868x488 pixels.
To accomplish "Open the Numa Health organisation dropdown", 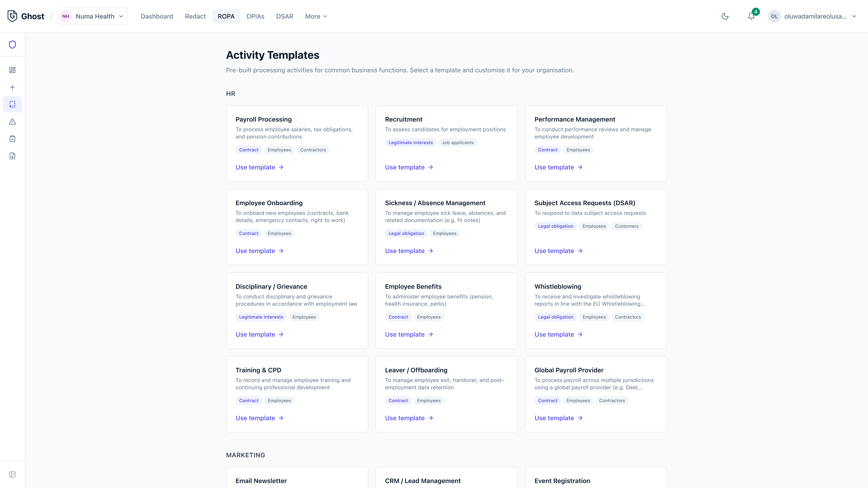I will tap(92, 16).
